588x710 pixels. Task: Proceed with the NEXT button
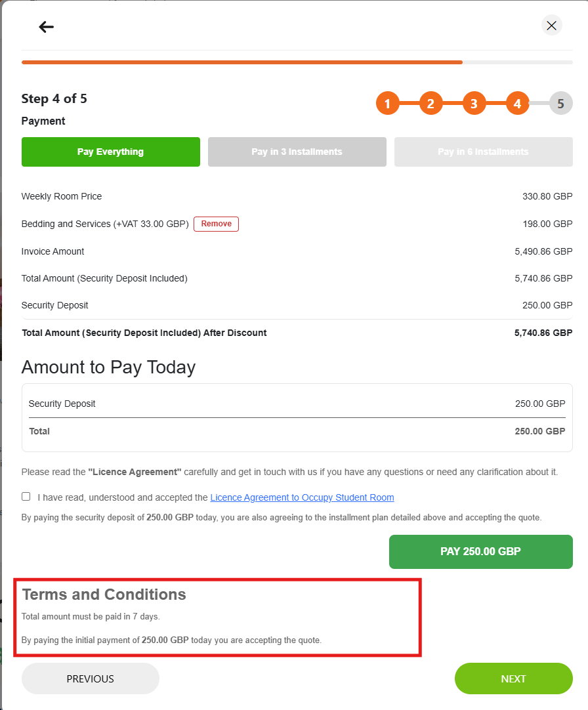pos(513,679)
